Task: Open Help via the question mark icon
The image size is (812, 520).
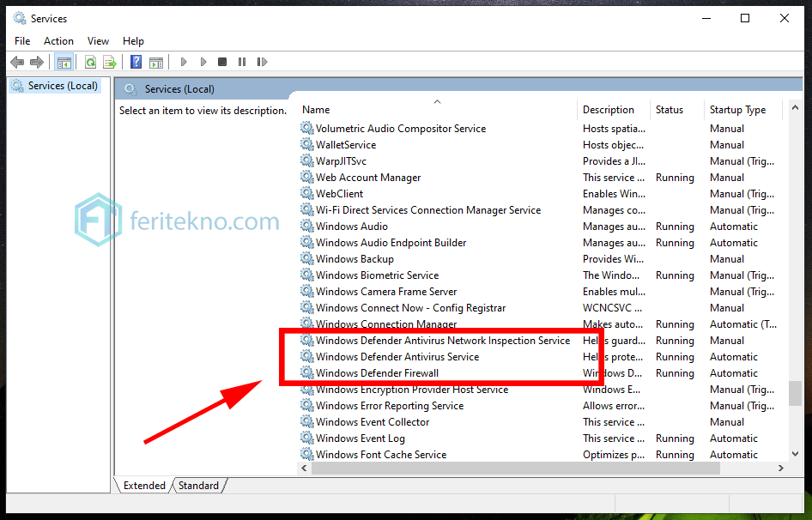Action: (136, 62)
